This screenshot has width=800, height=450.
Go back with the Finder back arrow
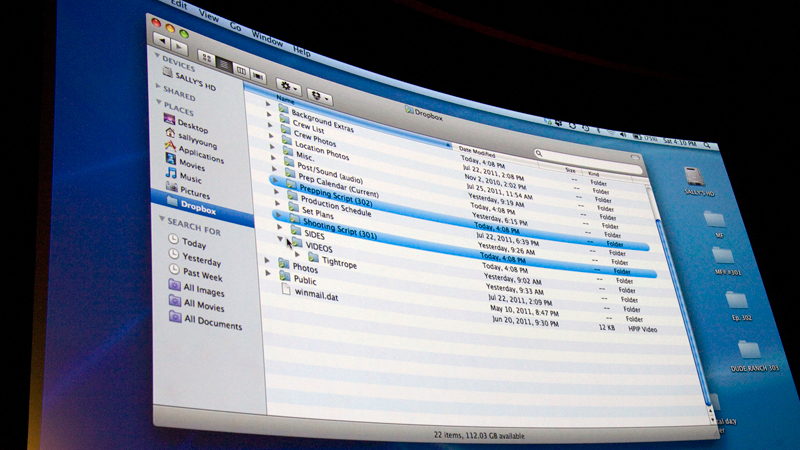tap(163, 41)
